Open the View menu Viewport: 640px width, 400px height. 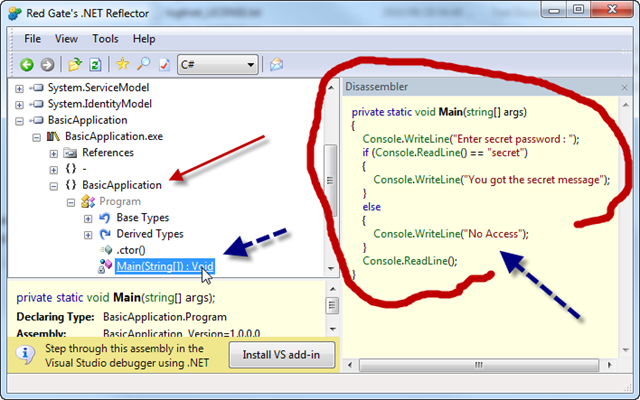click(66, 39)
